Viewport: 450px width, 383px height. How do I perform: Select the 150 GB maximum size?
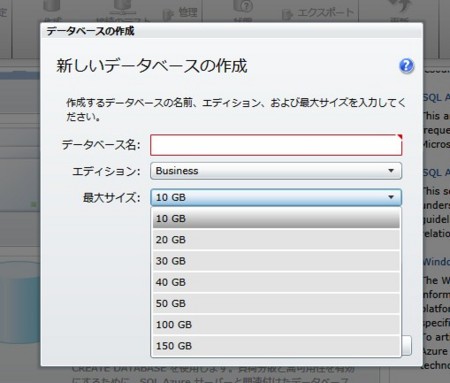point(276,346)
